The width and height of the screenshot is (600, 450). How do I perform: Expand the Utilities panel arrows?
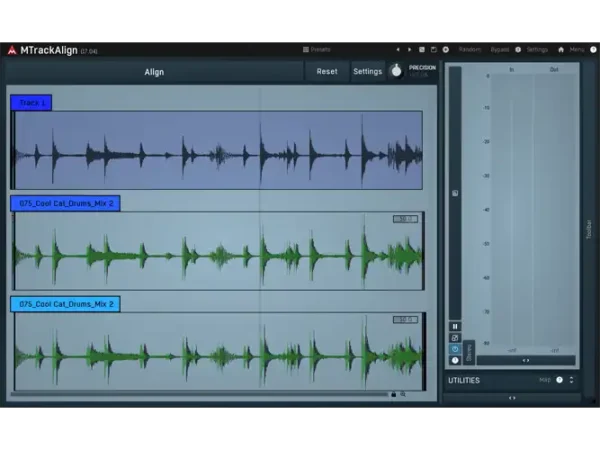(571, 380)
